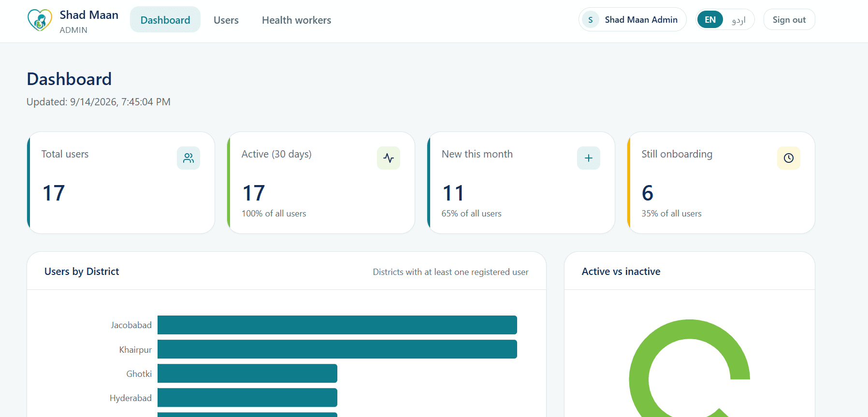Click the 'New this month' card label

pyautogui.click(x=477, y=154)
